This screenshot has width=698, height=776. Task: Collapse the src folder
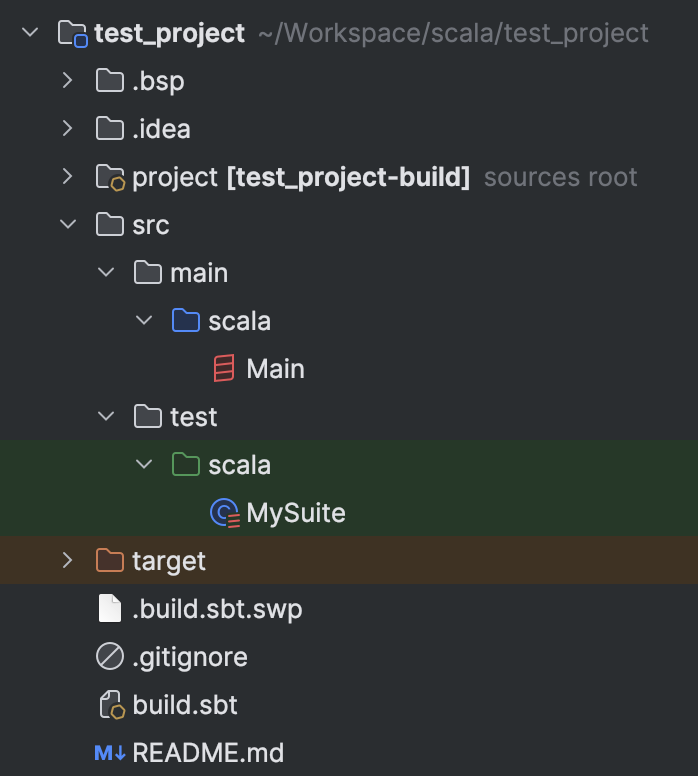click(x=68, y=225)
